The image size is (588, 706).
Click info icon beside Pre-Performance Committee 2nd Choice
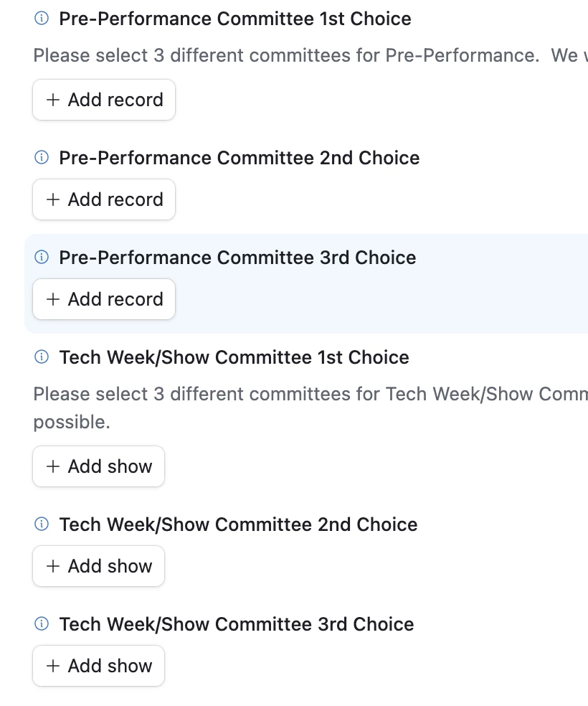(x=42, y=158)
